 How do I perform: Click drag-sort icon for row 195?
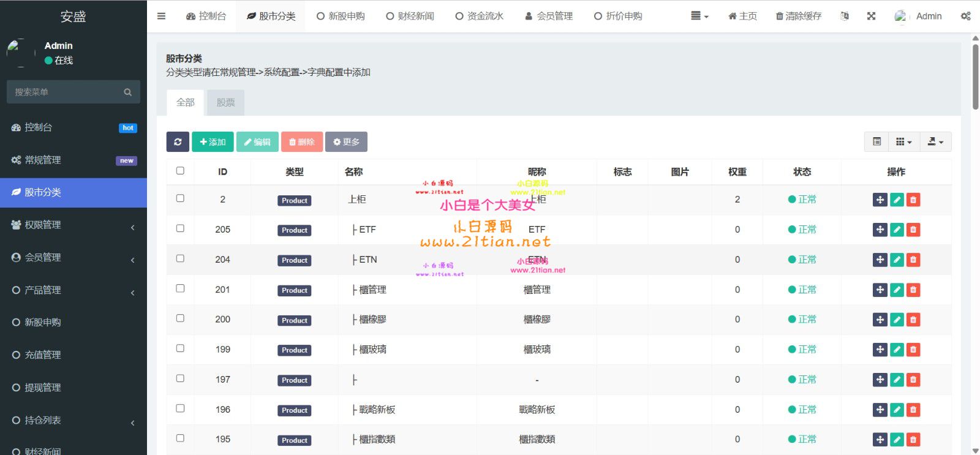pos(880,440)
